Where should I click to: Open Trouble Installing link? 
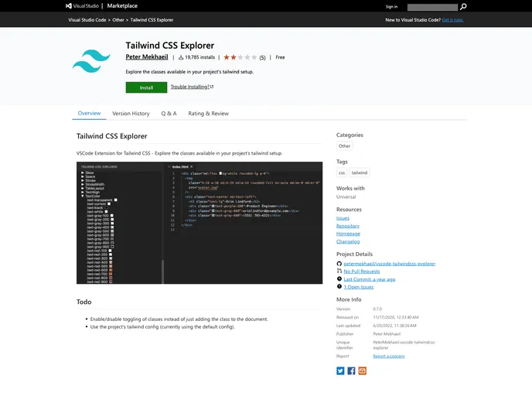(192, 87)
